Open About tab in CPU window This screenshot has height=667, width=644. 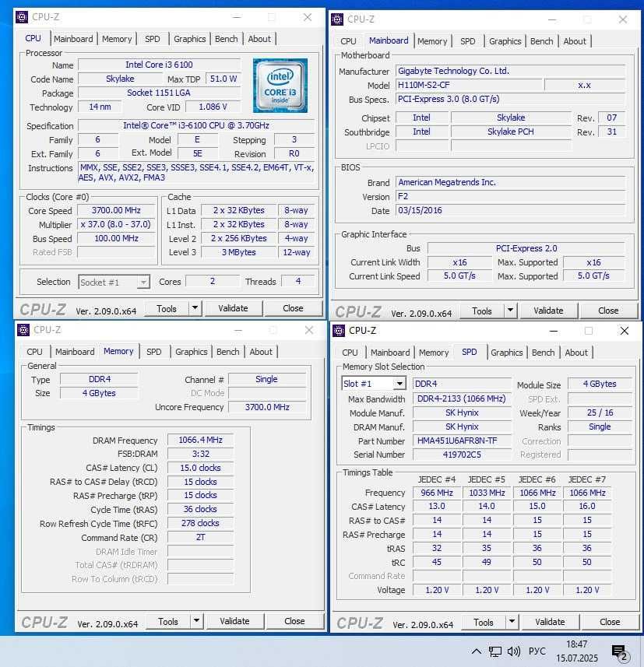click(259, 39)
